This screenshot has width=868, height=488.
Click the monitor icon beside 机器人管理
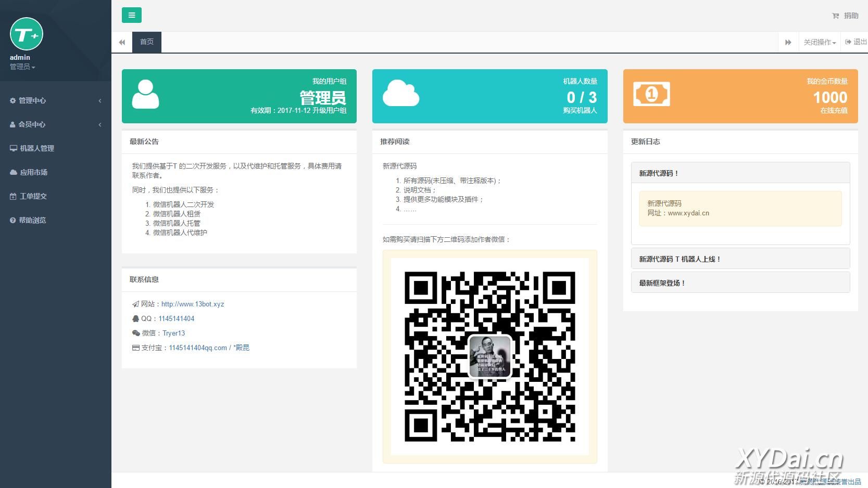(14, 148)
